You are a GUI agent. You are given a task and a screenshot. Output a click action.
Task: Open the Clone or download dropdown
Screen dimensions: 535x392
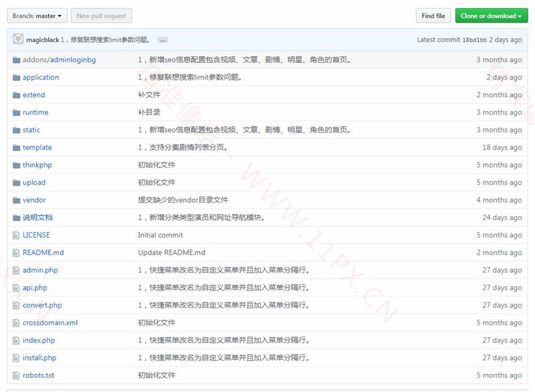(492, 15)
